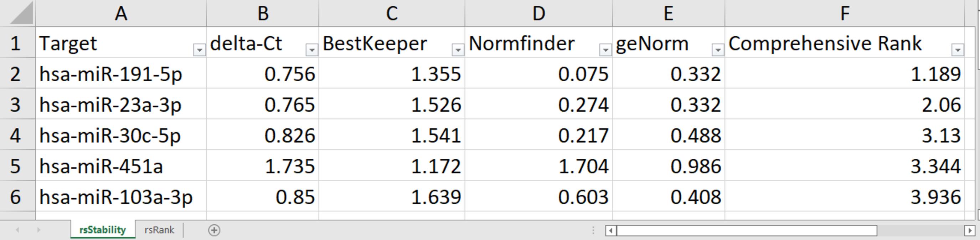Select cell hsa-miR-30c-5p
The image size is (980, 240).
pos(121,134)
